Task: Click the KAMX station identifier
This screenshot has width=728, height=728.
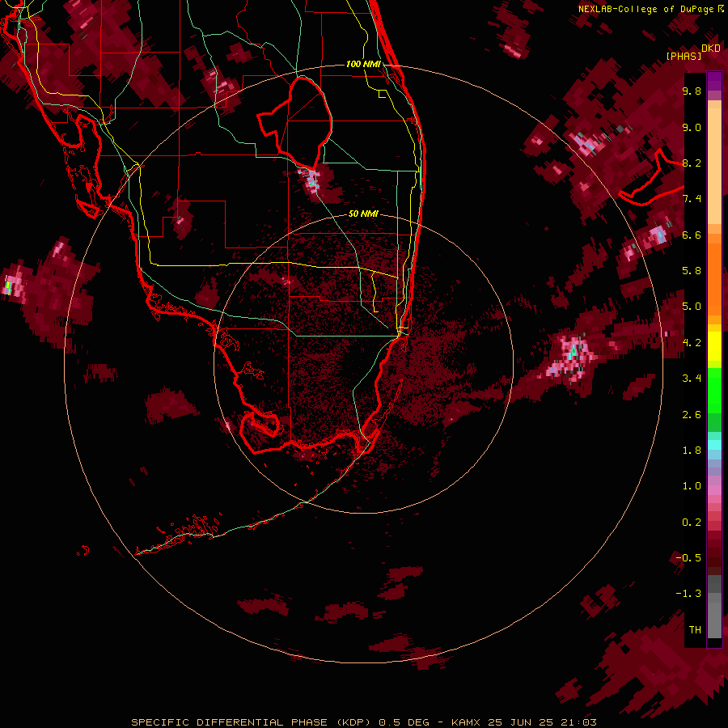Action: click(467, 722)
